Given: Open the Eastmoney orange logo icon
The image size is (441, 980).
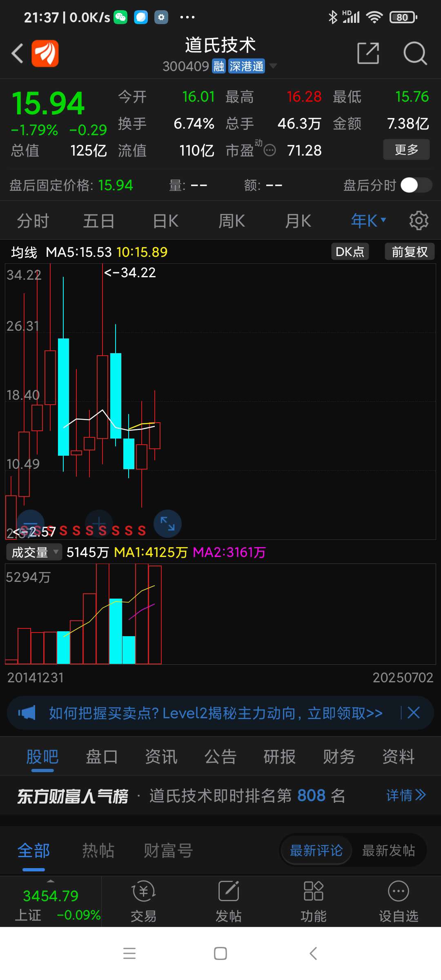Looking at the screenshot, I should click(45, 53).
